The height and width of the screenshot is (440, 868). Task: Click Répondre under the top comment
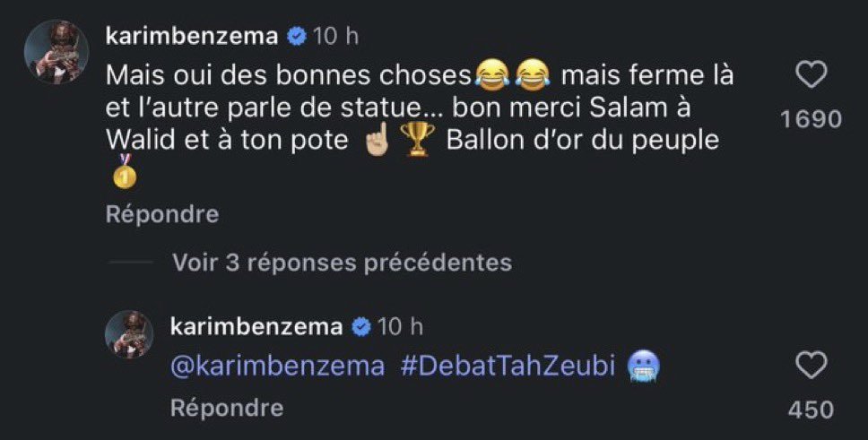click(162, 215)
